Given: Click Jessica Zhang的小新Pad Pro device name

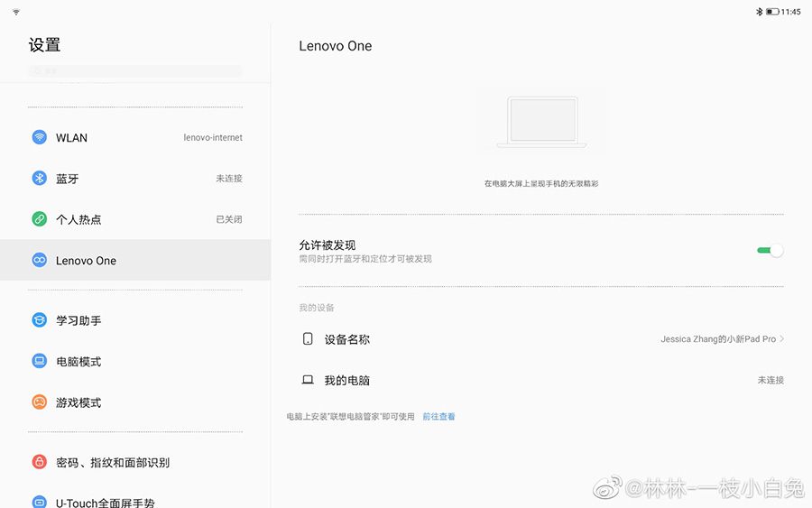Looking at the screenshot, I should [718, 338].
